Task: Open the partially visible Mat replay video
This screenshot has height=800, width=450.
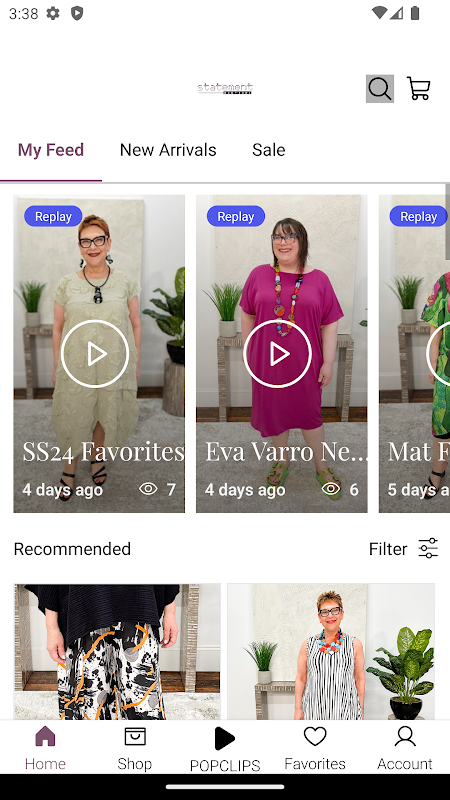Action: click(414, 354)
